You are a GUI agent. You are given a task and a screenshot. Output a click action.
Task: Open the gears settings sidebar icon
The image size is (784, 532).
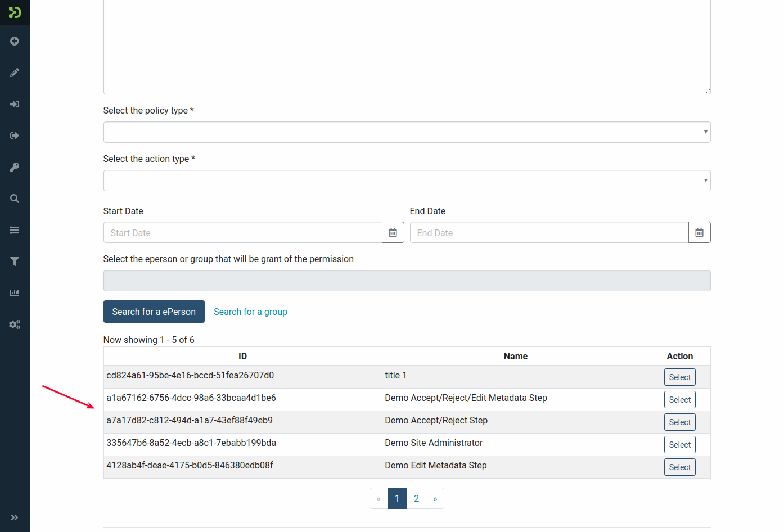(x=15, y=324)
